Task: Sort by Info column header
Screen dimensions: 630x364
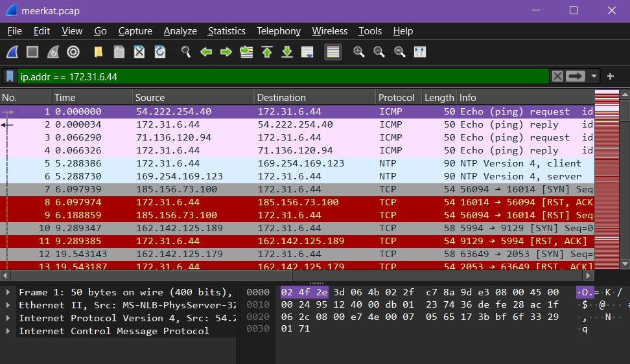Action: pos(526,98)
